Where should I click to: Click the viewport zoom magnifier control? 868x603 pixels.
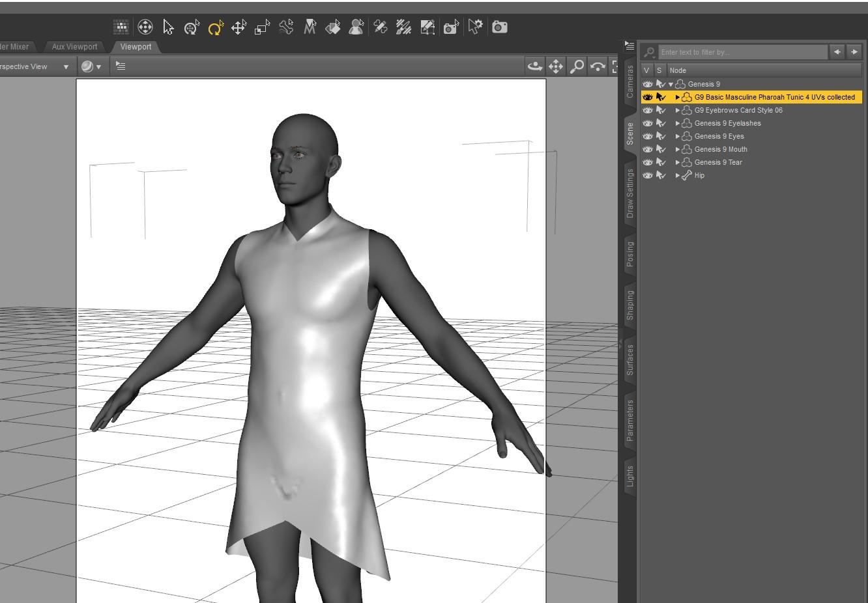577,66
